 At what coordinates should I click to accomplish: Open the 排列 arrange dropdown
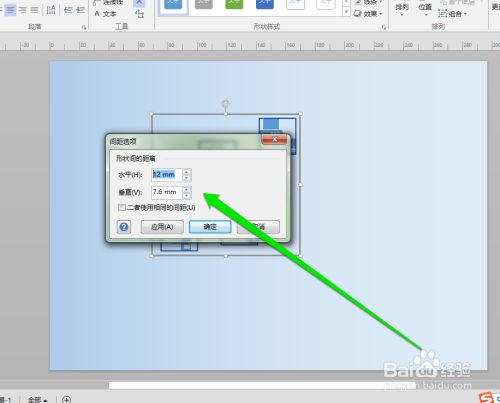(x=402, y=9)
